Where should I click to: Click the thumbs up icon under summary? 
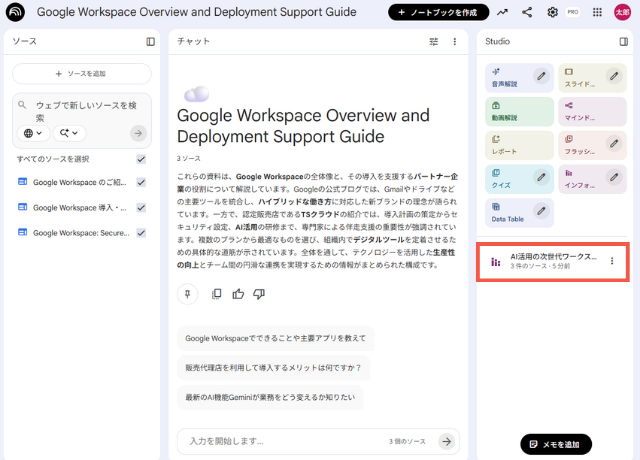pyautogui.click(x=238, y=294)
